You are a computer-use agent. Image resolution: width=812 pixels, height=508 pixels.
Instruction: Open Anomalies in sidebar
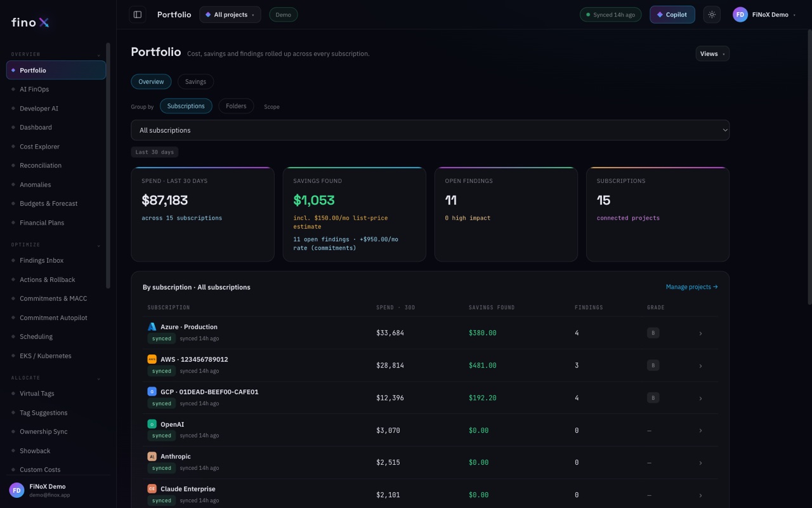56,185
